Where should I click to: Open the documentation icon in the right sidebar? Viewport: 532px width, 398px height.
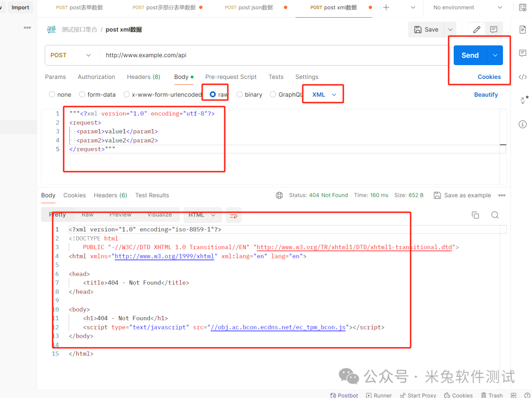click(x=523, y=30)
